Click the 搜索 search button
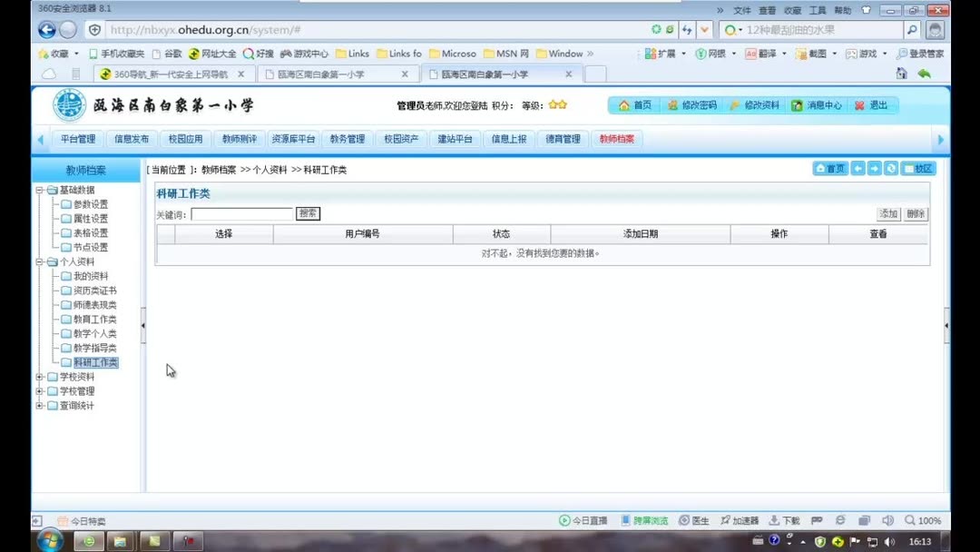The image size is (980, 552). (306, 212)
